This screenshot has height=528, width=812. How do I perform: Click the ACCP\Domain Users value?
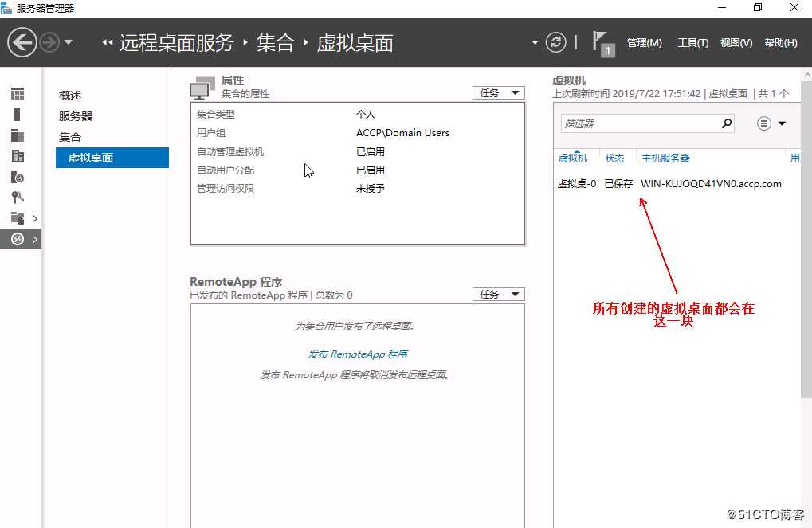coord(402,132)
